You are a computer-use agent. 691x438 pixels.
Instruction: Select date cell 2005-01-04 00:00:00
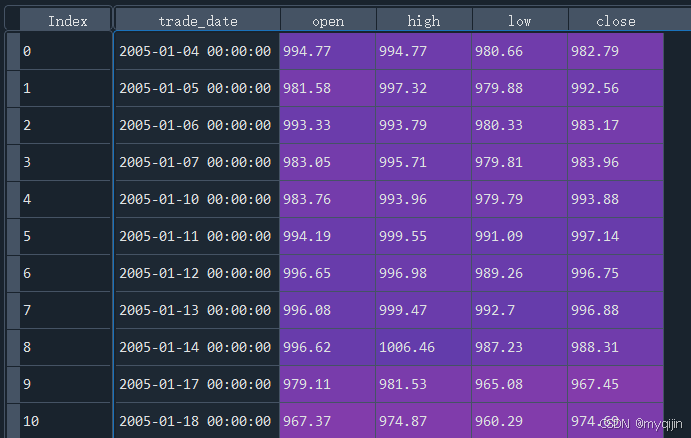[x=197, y=51]
